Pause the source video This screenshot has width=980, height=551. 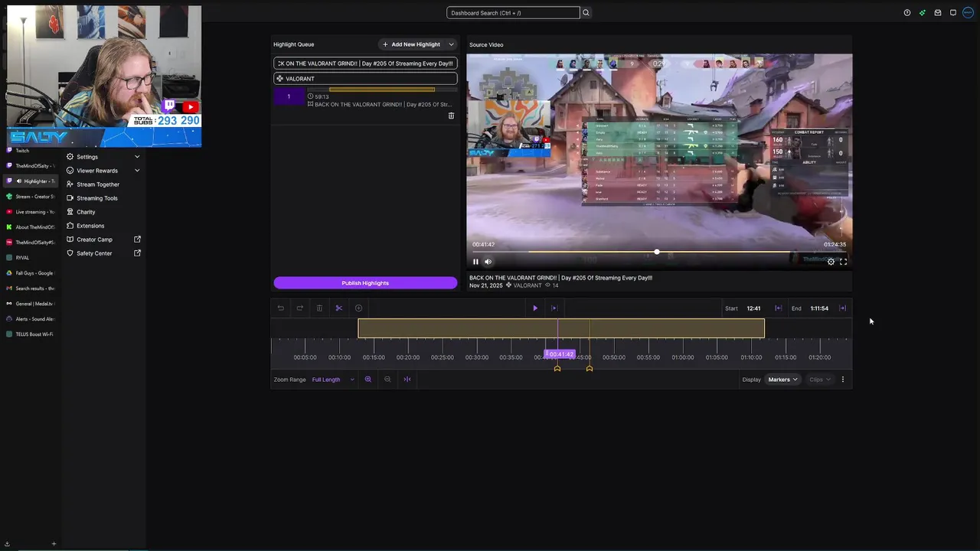point(475,262)
